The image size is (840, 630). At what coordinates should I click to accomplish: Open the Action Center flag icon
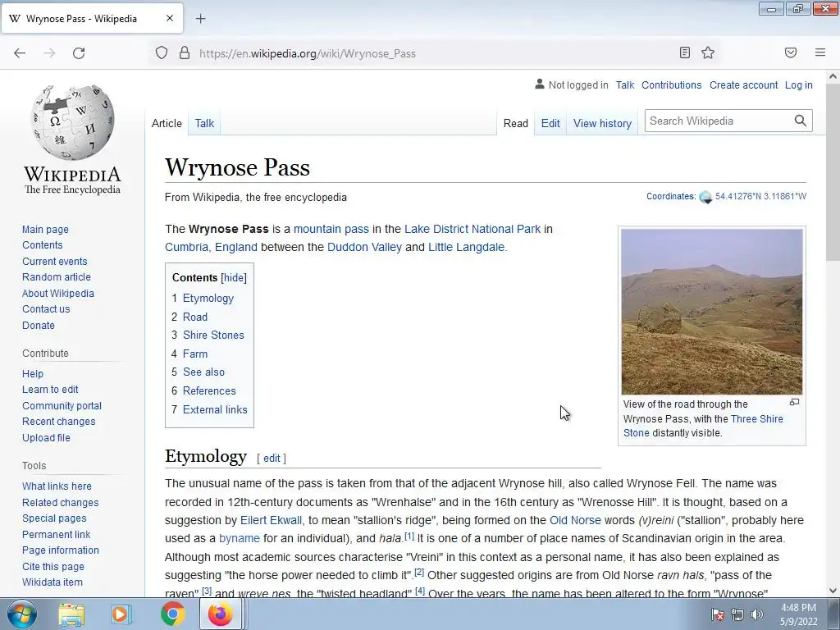pos(718,614)
